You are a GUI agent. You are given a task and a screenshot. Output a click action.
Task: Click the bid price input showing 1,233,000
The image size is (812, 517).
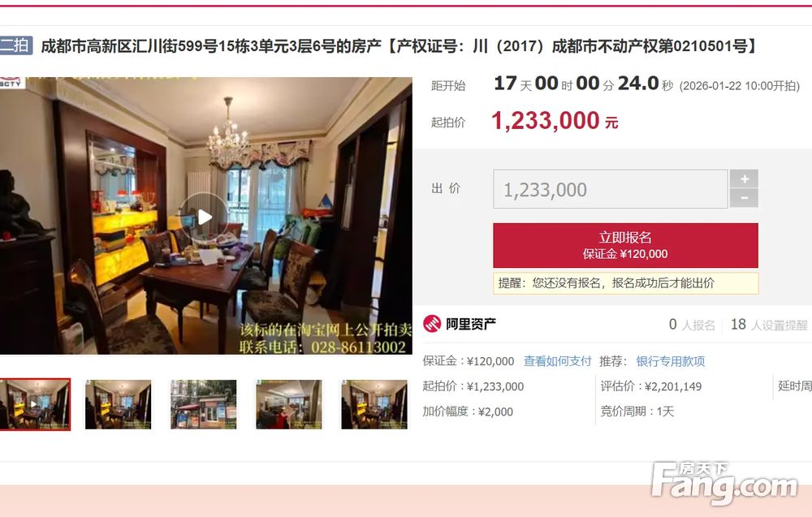pos(610,189)
